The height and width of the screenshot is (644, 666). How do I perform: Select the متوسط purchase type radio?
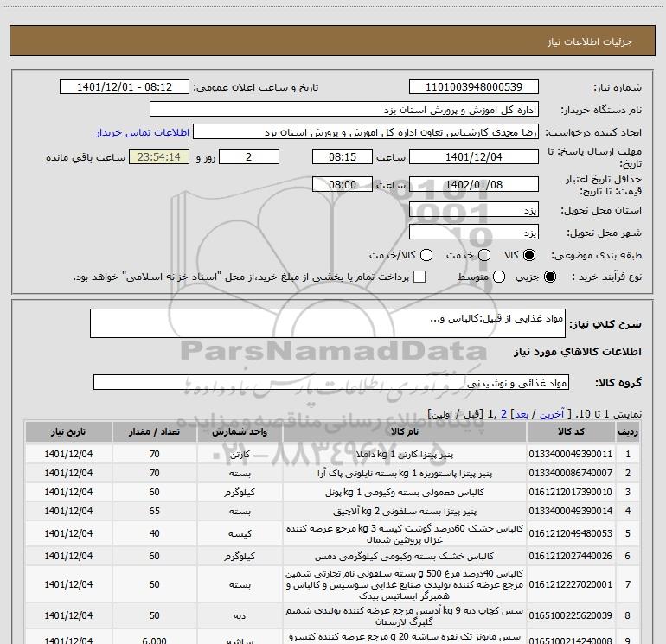(499, 277)
